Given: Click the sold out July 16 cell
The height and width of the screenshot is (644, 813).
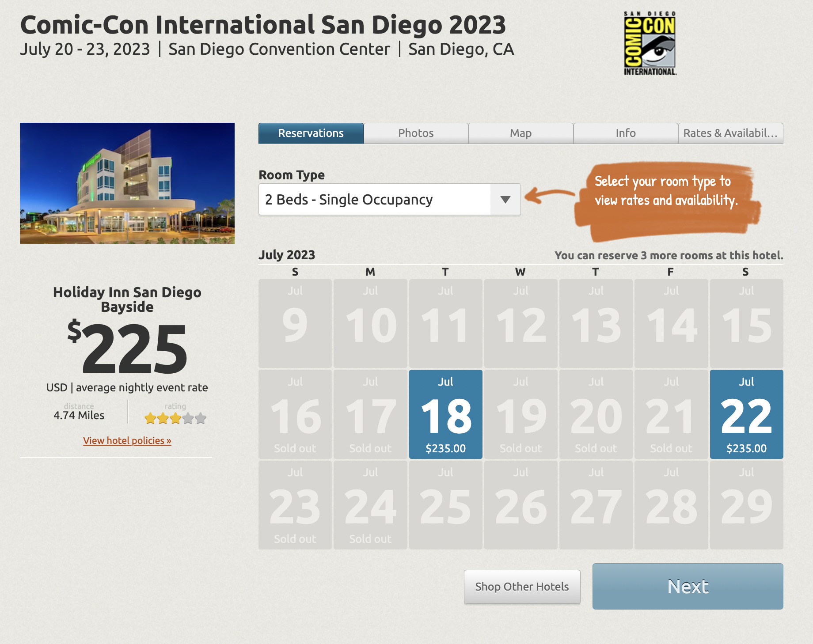Looking at the screenshot, I should (x=295, y=414).
